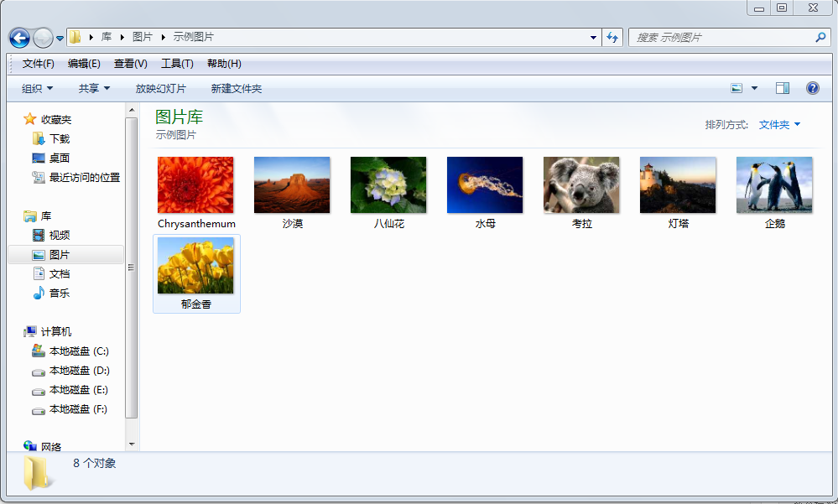Toggle the preview pane icon
Screen dimensions: 838x504
click(783, 88)
